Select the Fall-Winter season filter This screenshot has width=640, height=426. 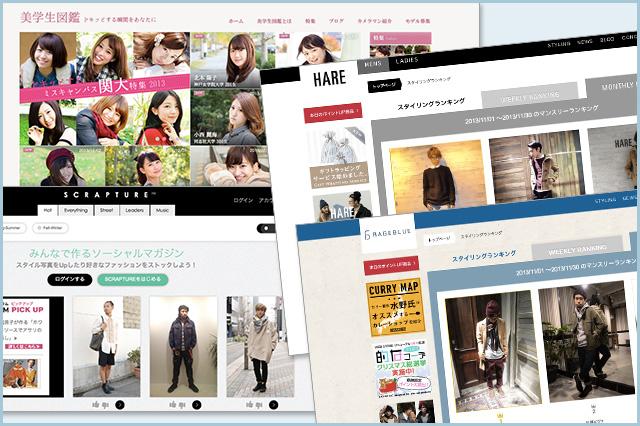pos(50,228)
